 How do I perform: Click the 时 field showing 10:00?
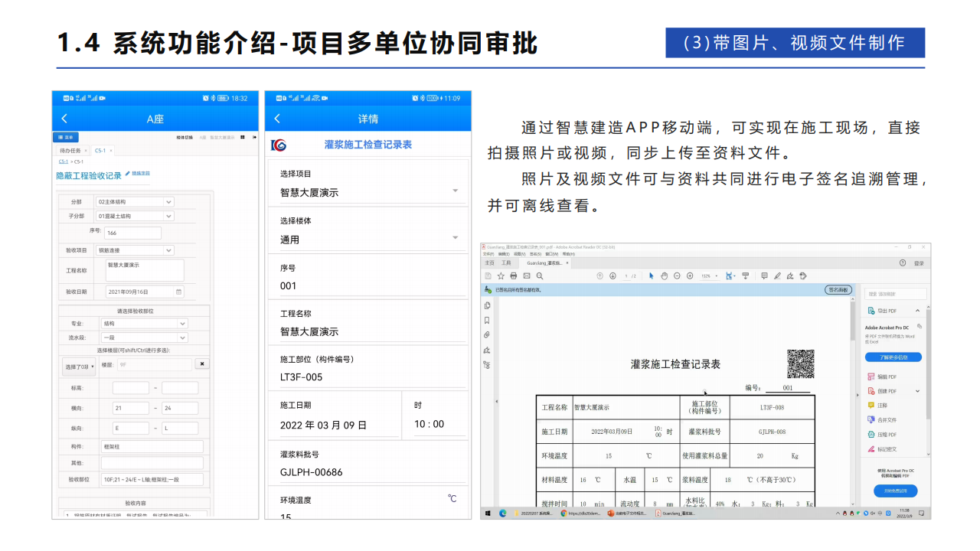pos(439,424)
